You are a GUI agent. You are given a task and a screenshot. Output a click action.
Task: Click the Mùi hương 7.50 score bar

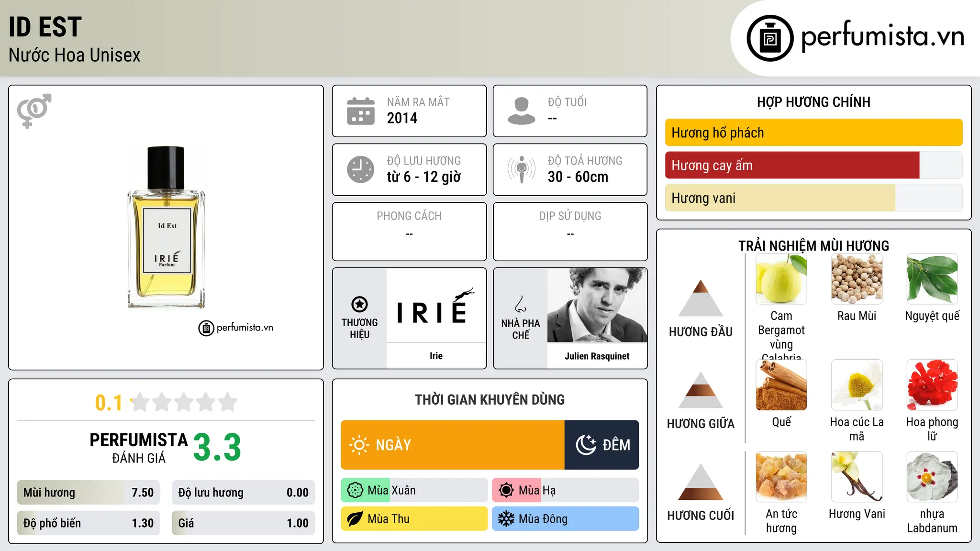[89, 493]
